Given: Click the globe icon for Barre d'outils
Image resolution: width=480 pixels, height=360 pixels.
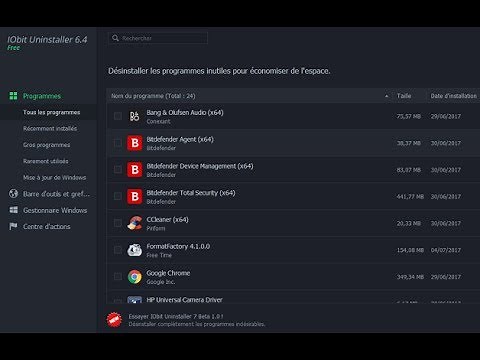Looking at the screenshot, I should [x=13, y=194].
